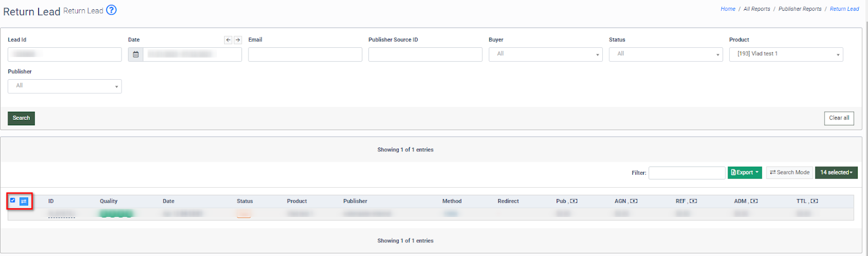Navigate to All Reports breadcrumb
Viewport: 868px width, 256px height.
[x=756, y=9]
